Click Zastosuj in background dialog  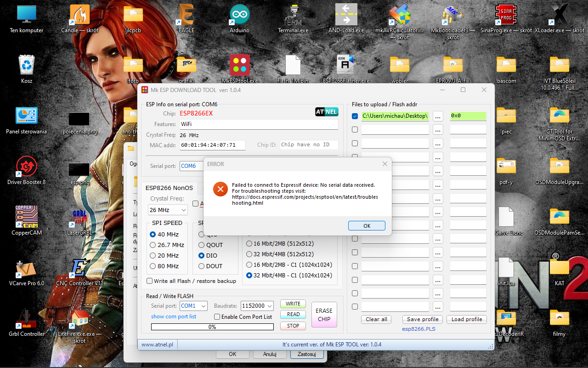[x=307, y=354]
